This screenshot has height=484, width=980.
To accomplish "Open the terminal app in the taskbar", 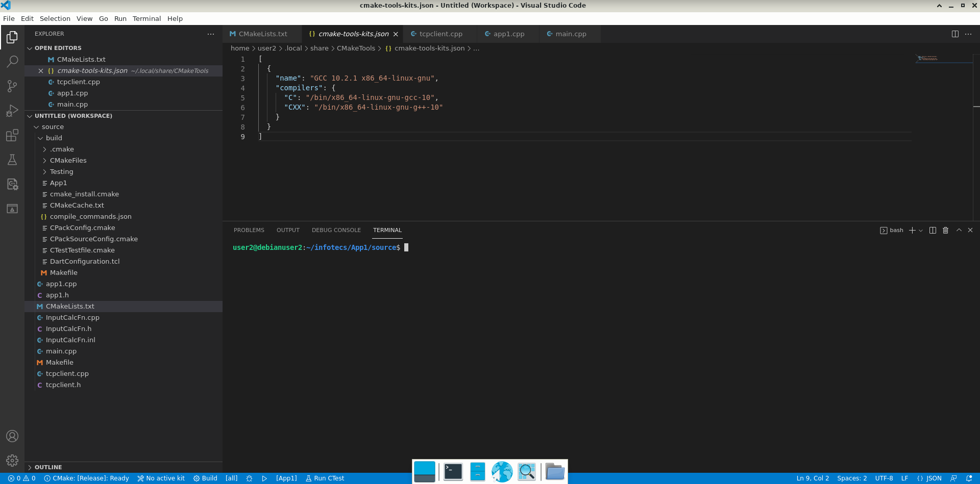I will [453, 472].
